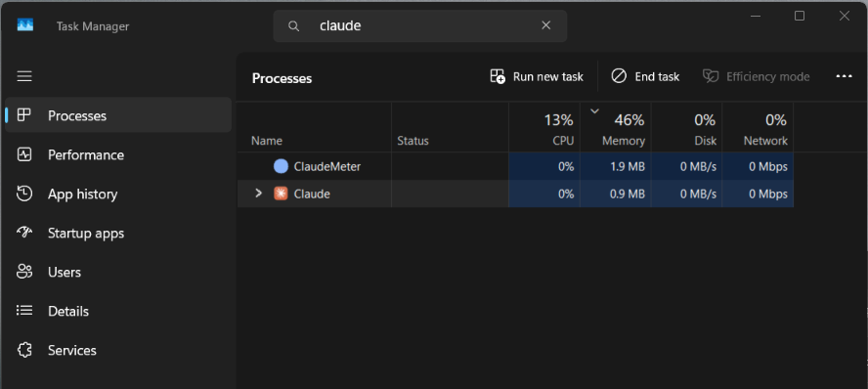
Task: Clear the search box text
Action: [545, 25]
